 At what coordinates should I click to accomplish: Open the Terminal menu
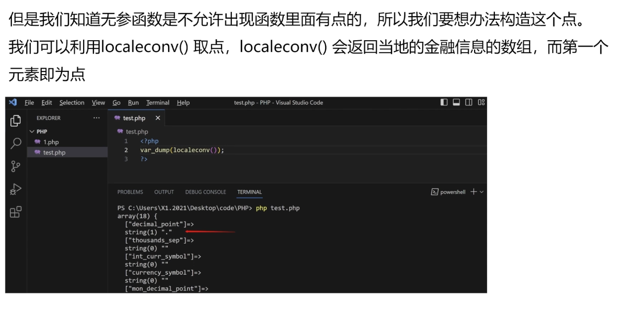[158, 102]
